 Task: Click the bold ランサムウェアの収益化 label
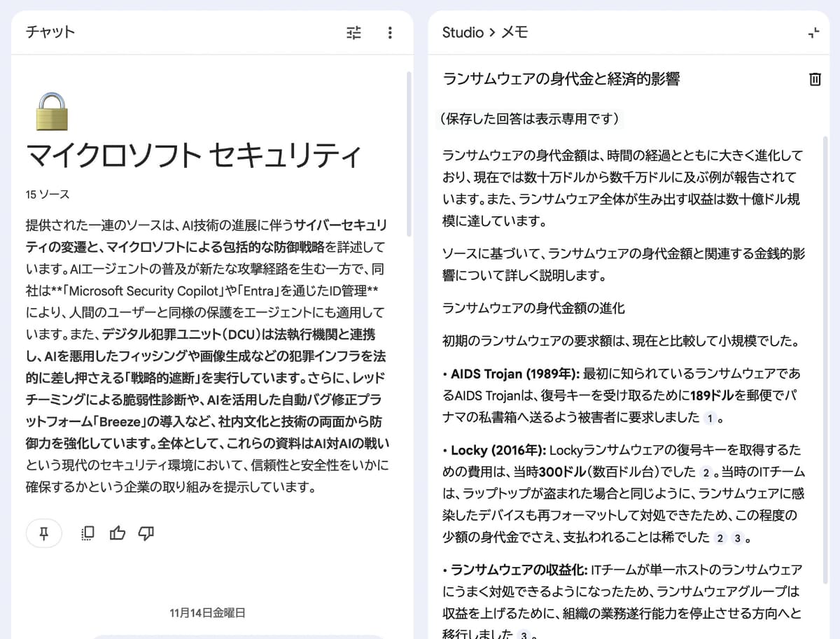[x=519, y=570]
